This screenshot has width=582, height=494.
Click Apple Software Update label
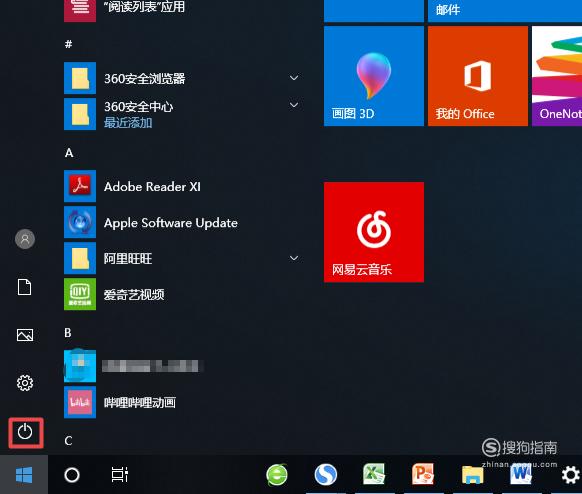point(171,223)
